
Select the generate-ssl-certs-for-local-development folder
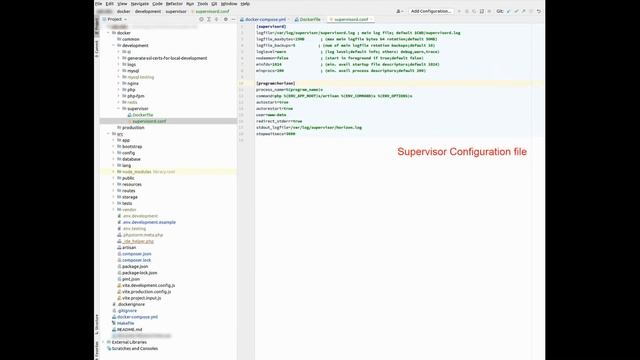pos(167,58)
